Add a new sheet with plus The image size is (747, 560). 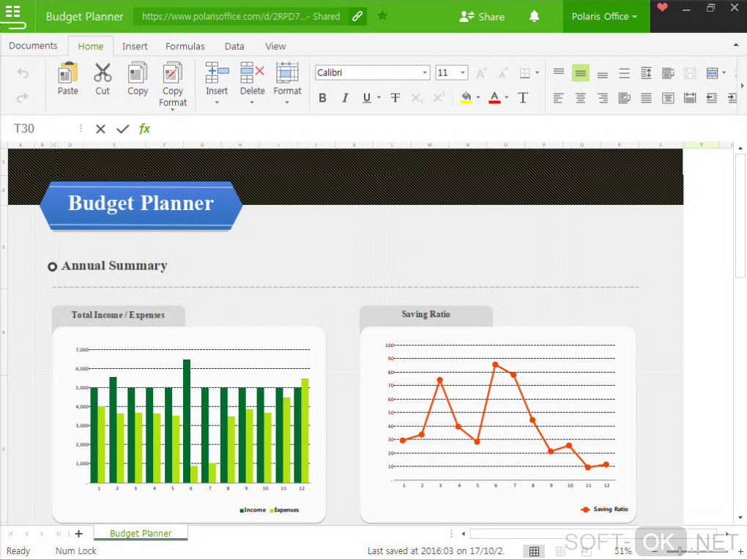point(78,534)
